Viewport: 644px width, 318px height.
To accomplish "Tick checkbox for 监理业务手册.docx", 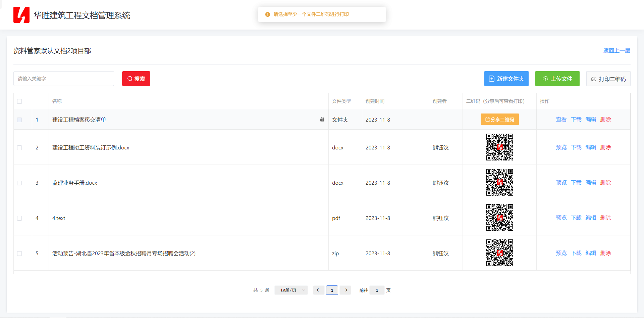I will tap(19, 183).
